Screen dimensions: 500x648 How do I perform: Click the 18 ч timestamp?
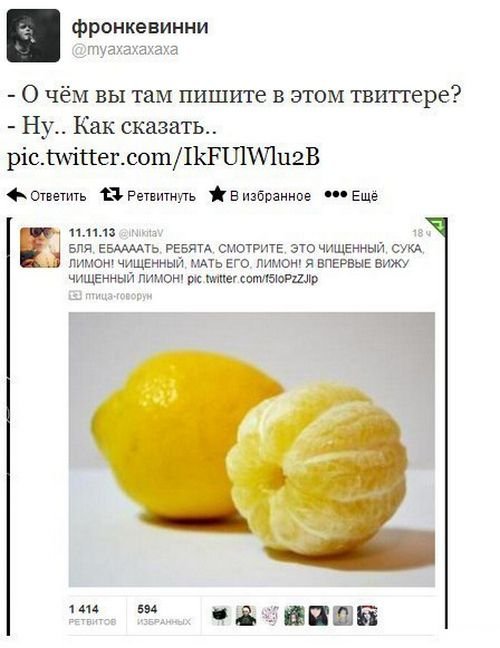(x=421, y=233)
